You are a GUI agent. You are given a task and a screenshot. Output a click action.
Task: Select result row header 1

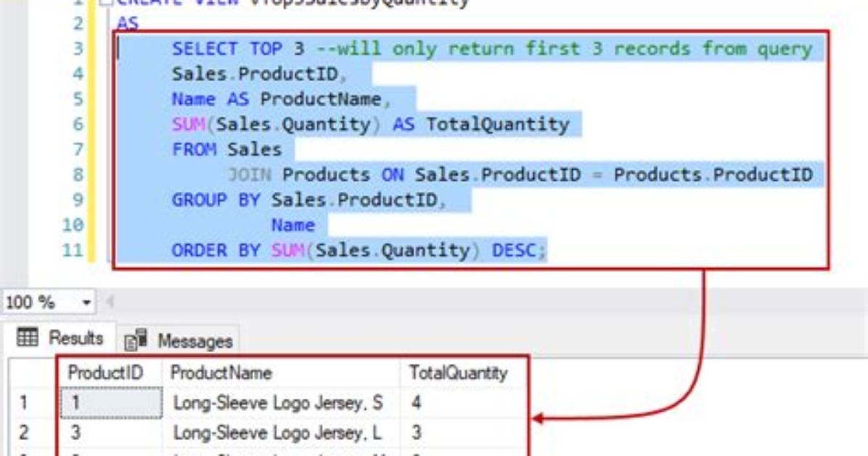coord(23,403)
